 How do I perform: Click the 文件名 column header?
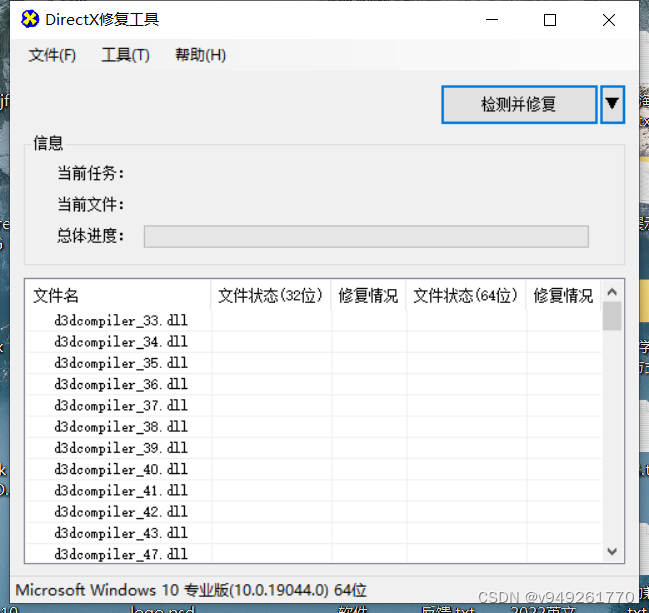point(118,296)
